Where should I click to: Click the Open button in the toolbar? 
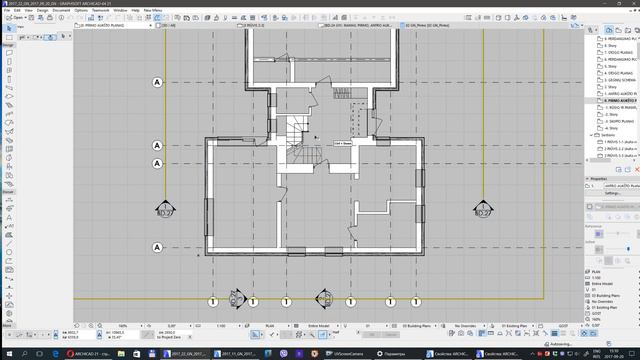click(x=14, y=18)
